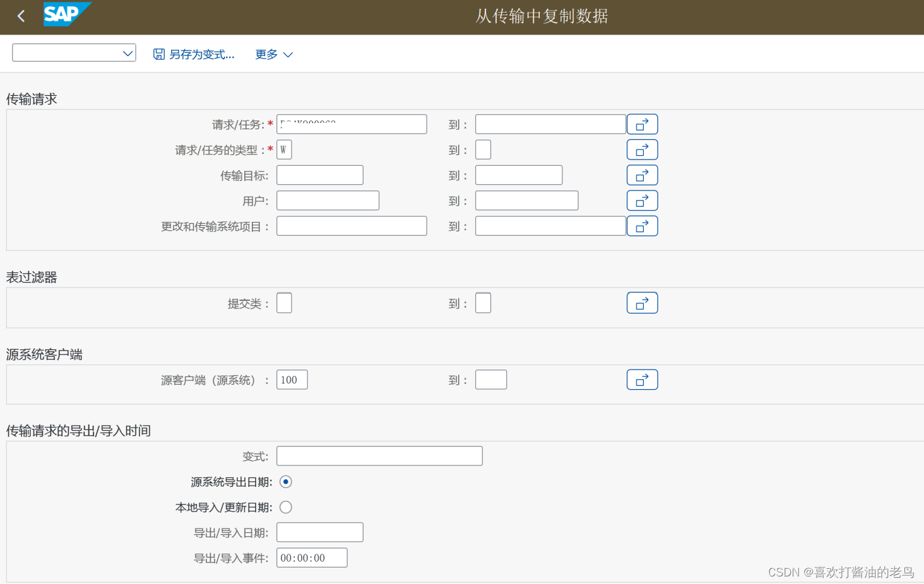This screenshot has height=584, width=924.
Task: Click the 请求/任务 input field
Action: pyautogui.click(x=351, y=124)
